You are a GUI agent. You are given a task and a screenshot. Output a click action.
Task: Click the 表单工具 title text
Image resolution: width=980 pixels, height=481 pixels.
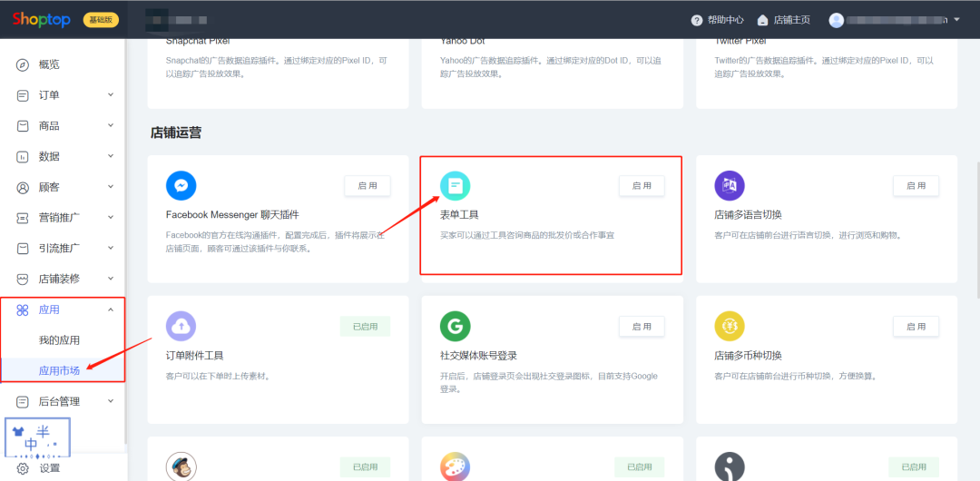(x=459, y=214)
